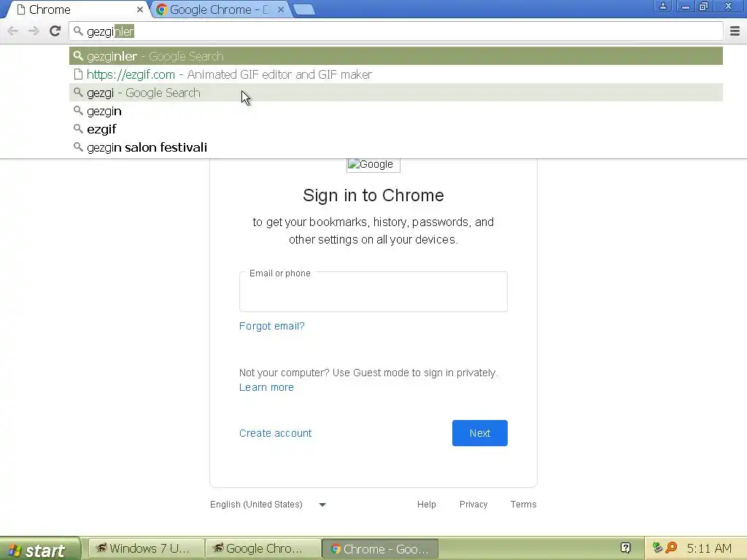Click the help question-mark tray icon
The image size is (747, 560).
click(625, 548)
